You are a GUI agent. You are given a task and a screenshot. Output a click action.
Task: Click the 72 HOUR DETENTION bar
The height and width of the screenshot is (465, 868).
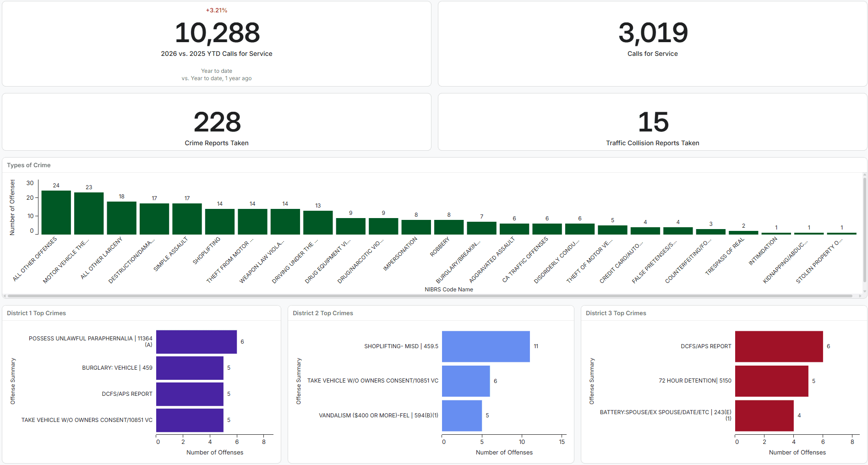tap(771, 381)
